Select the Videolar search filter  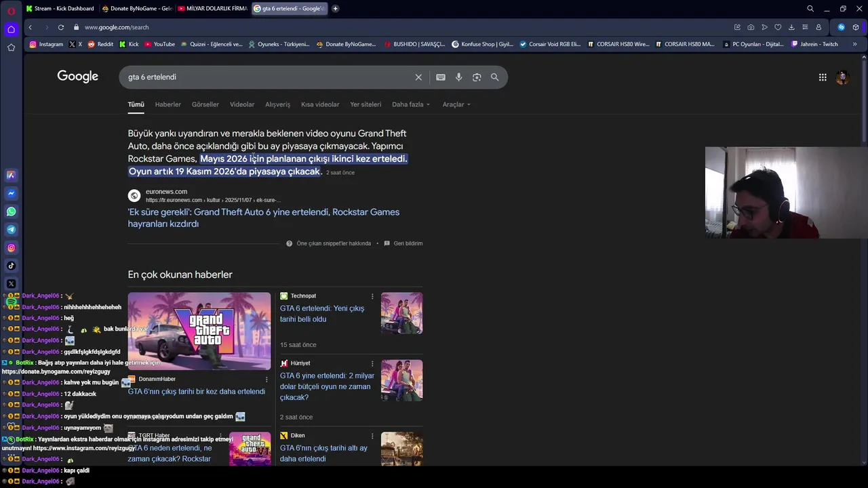point(242,104)
